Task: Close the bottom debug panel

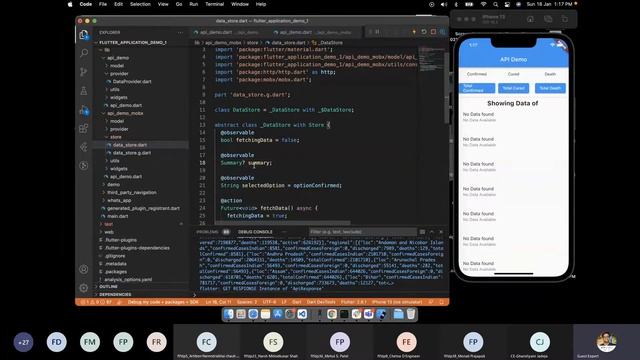Action: tap(441, 232)
